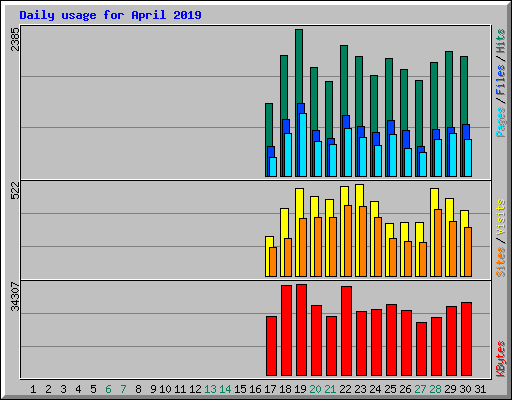The height and width of the screenshot is (400, 512).
Task: Click day 24 on the x-axis
Action: (375, 389)
